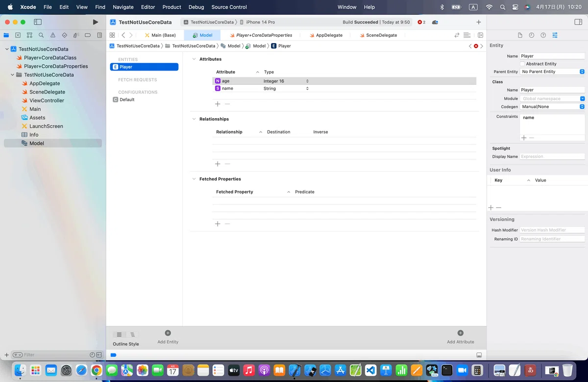588x382 pixels.
Task: Add a fetched property with plus button
Action: pyautogui.click(x=218, y=224)
